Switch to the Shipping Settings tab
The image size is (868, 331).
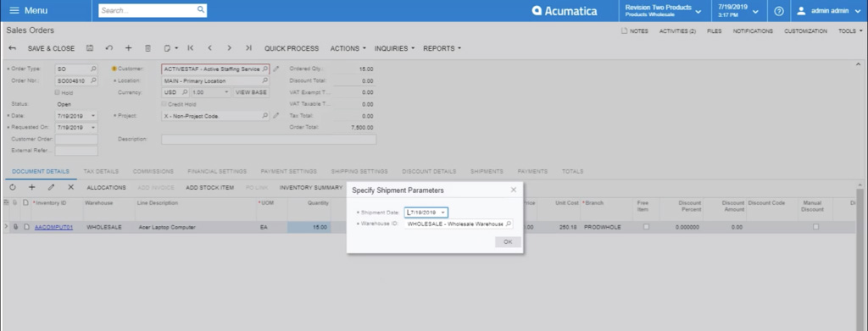tap(359, 171)
